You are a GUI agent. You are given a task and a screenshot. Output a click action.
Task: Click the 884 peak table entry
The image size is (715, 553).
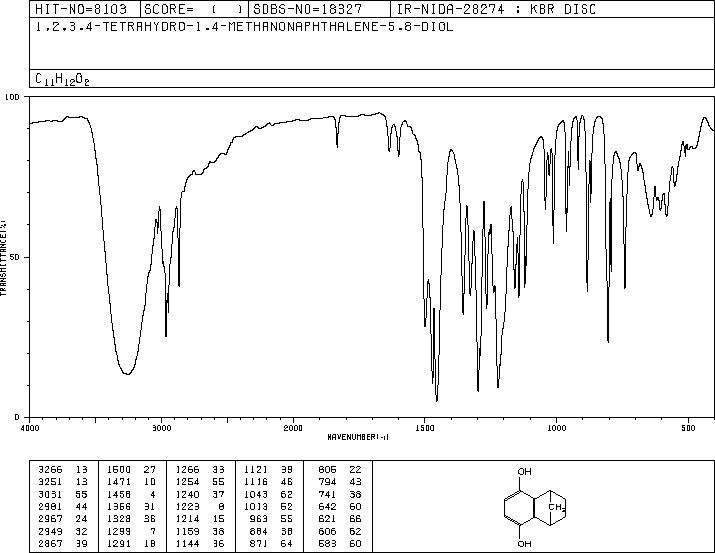pos(272,531)
